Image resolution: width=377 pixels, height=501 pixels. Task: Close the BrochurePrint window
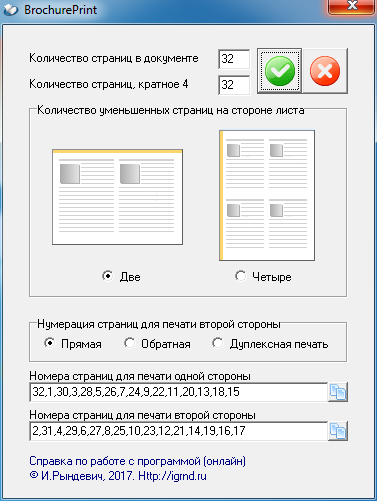click(352, 7)
